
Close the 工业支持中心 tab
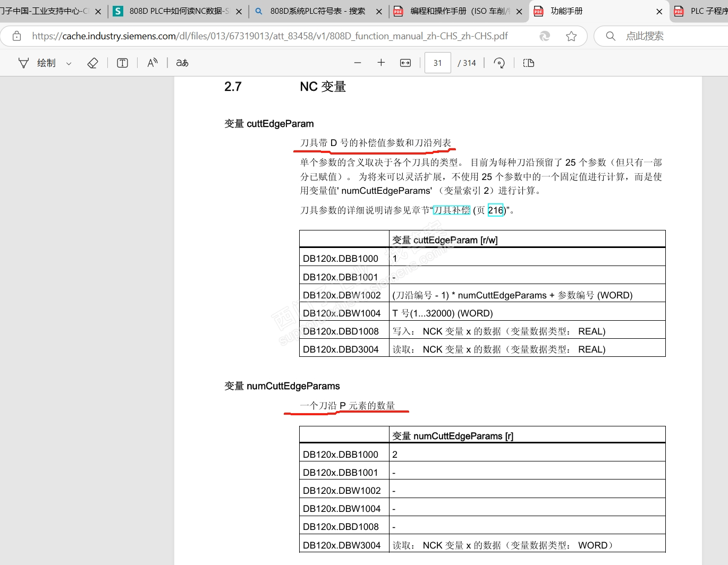tap(98, 11)
